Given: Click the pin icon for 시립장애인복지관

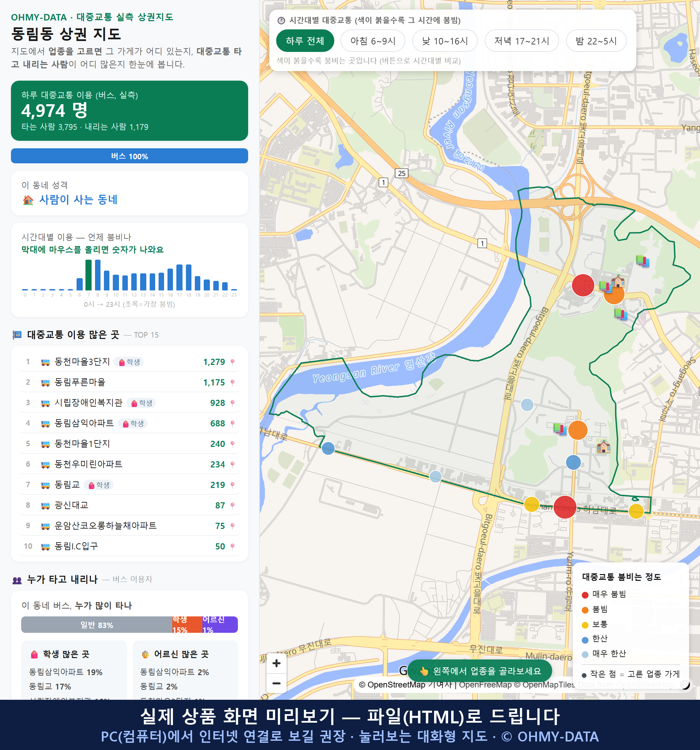Looking at the screenshot, I should pyautogui.click(x=232, y=403).
